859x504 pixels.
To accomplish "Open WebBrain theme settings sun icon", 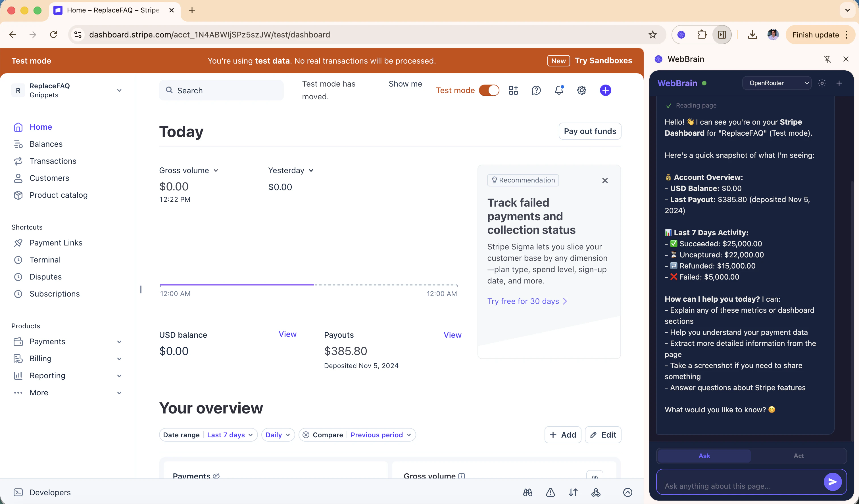I will (822, 83).
